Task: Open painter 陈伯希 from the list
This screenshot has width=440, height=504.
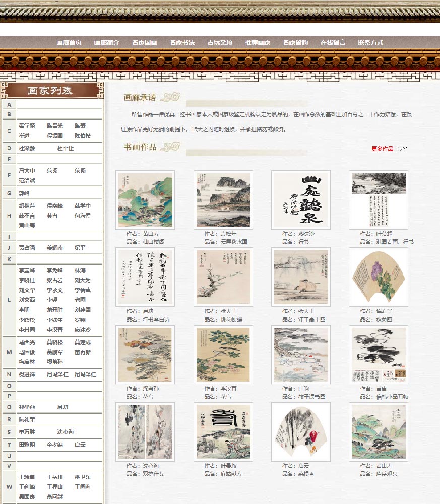Action: coord(83,136)
